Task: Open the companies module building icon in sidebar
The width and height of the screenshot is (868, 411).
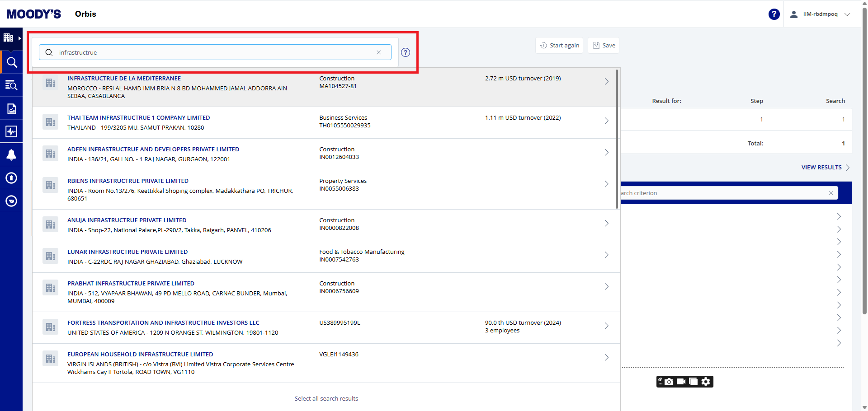Action: 9,38
